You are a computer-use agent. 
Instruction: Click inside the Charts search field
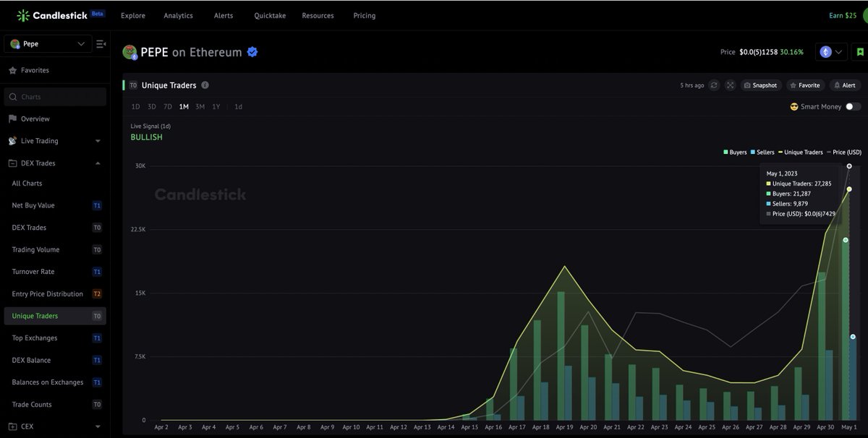(x=55, y=97)
